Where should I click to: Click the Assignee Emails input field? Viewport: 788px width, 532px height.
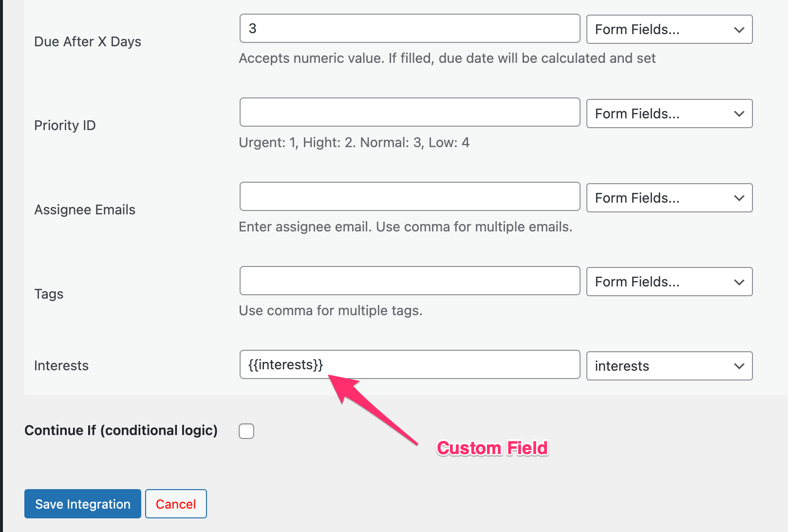point(409,196)
